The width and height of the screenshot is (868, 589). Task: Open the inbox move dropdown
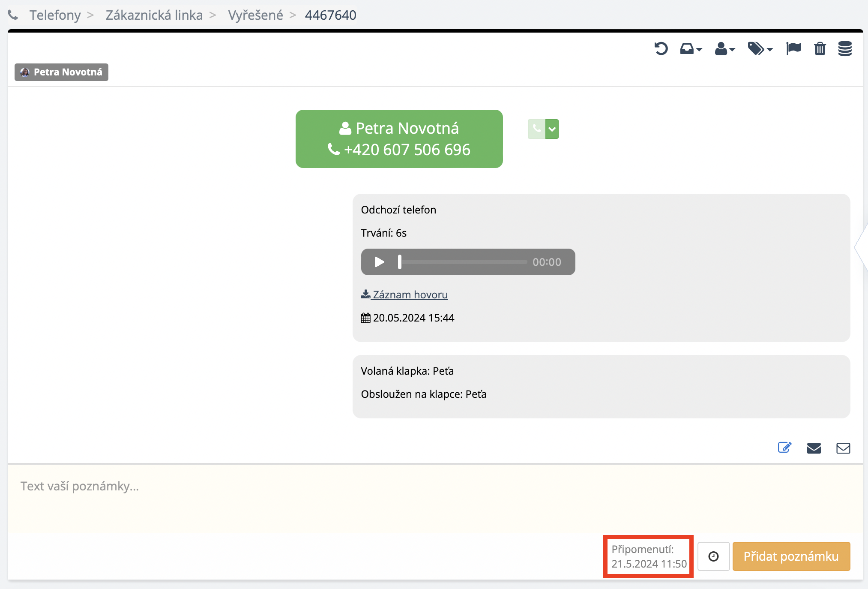(x=691, y=49)
